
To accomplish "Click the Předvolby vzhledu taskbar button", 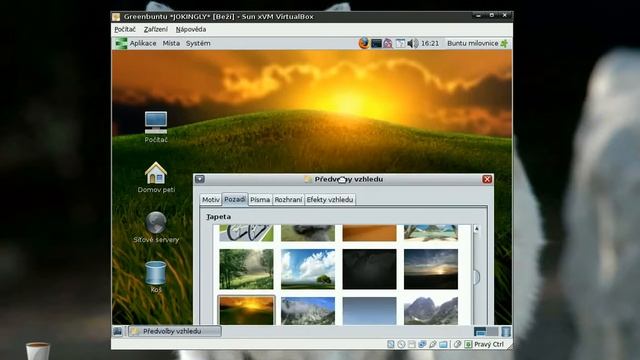I will [176, 331].
